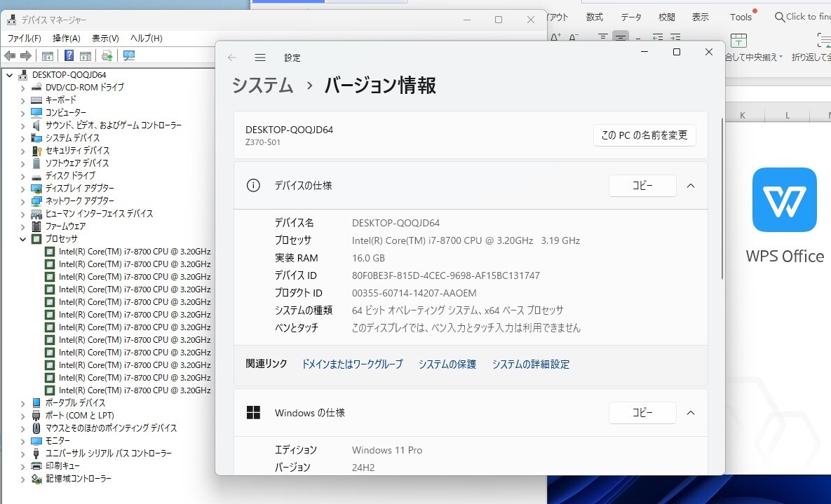
Task: Toggle the action pane toolbar icon
Action: [86, 55]
